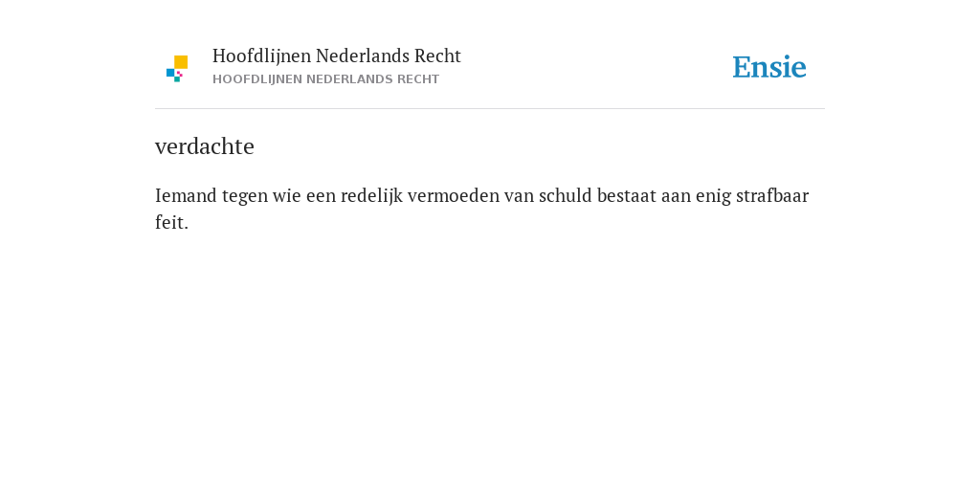Image resolution: width=980 pixels, height=490 pixels.
Task: Click the colorful squares logo icon
Action: coord(177,69)
